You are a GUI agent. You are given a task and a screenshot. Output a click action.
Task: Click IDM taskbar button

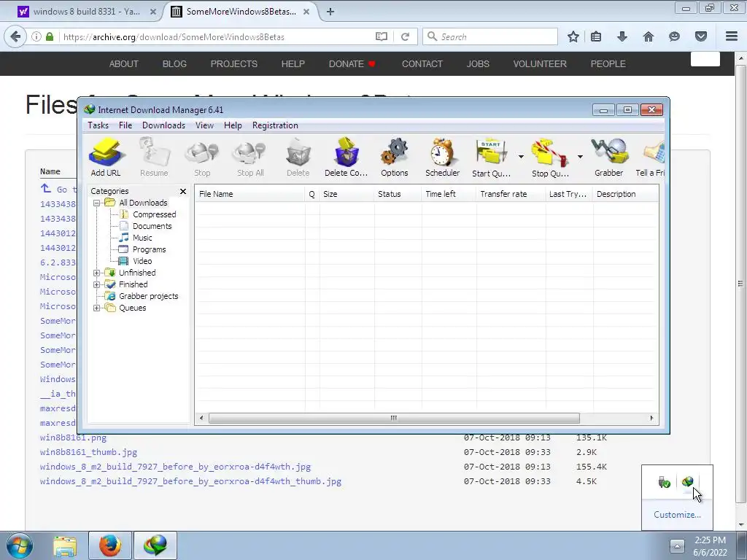(x=155, y=545)
